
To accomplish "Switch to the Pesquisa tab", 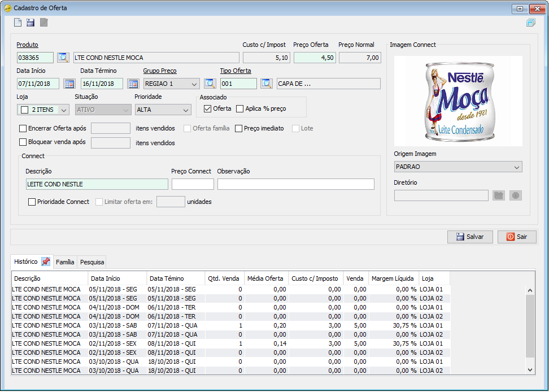I will [92, 262].
